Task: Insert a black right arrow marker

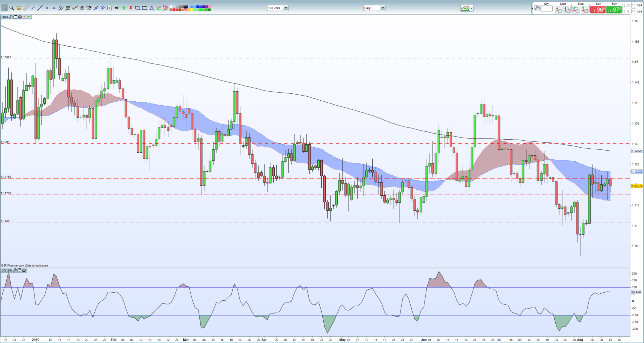Action: coord(117,8)
